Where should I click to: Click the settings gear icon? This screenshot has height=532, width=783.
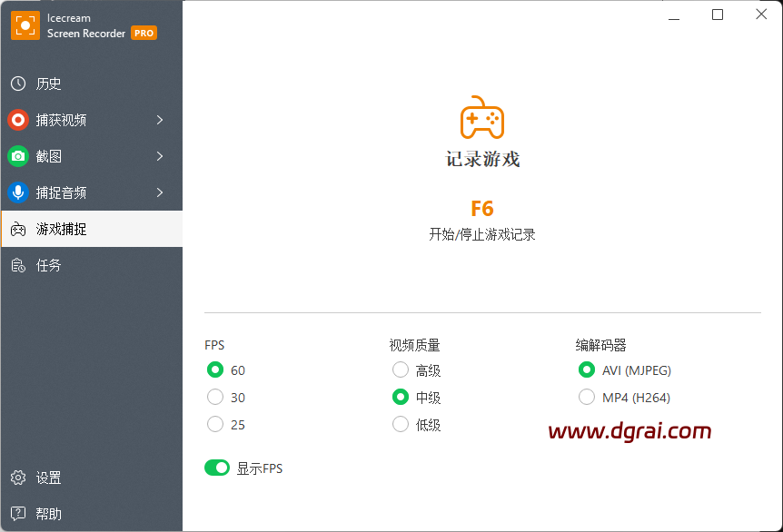coord(18,478)
